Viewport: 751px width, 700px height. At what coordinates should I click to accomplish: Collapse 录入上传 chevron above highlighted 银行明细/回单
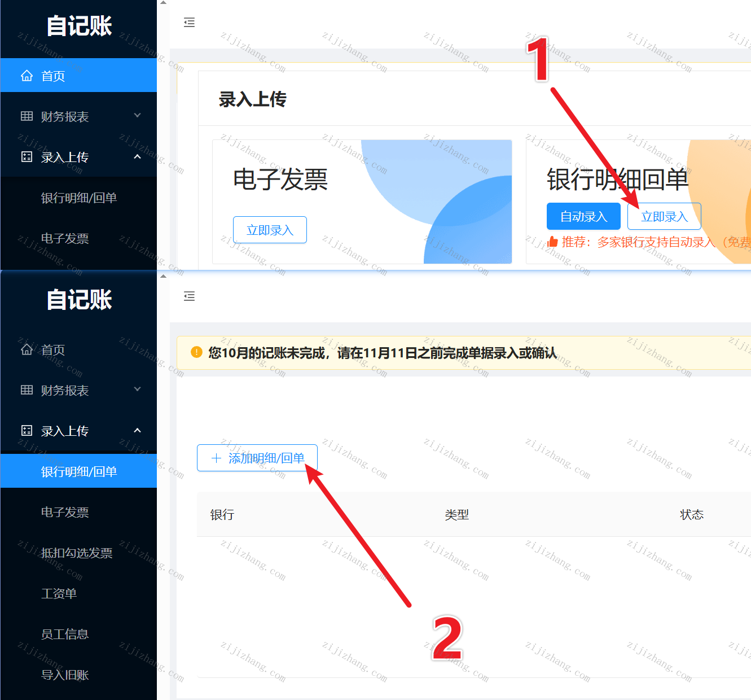click(x=137, y=431)
